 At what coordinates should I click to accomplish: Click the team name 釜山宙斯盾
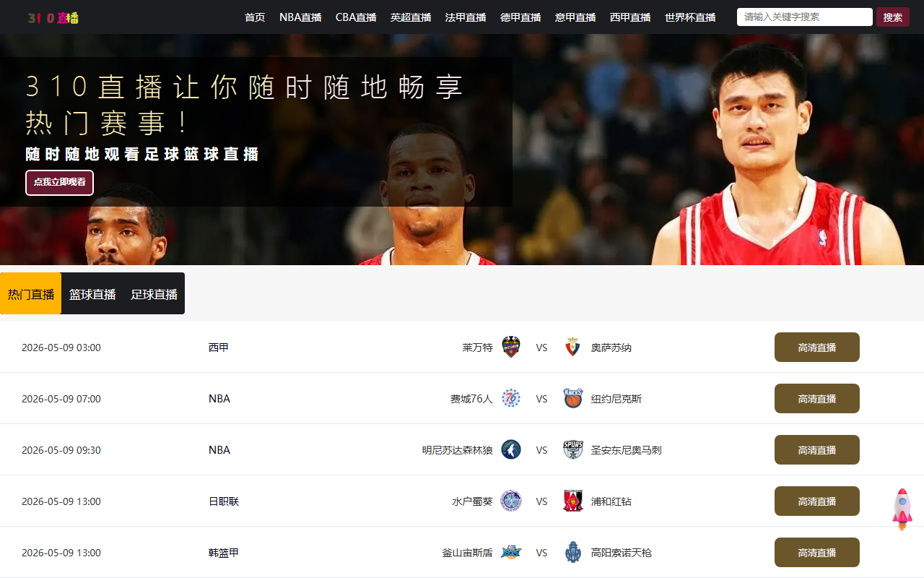pyautogui.click(x=468, y=553)
